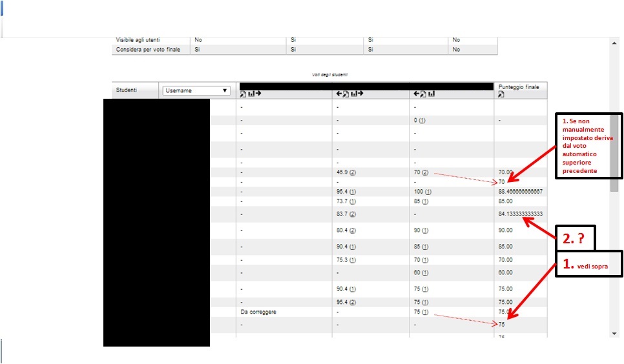Screen dimensions: 624x364
Task: Click the scrollbar down arrow
Action: click(614, 333)
